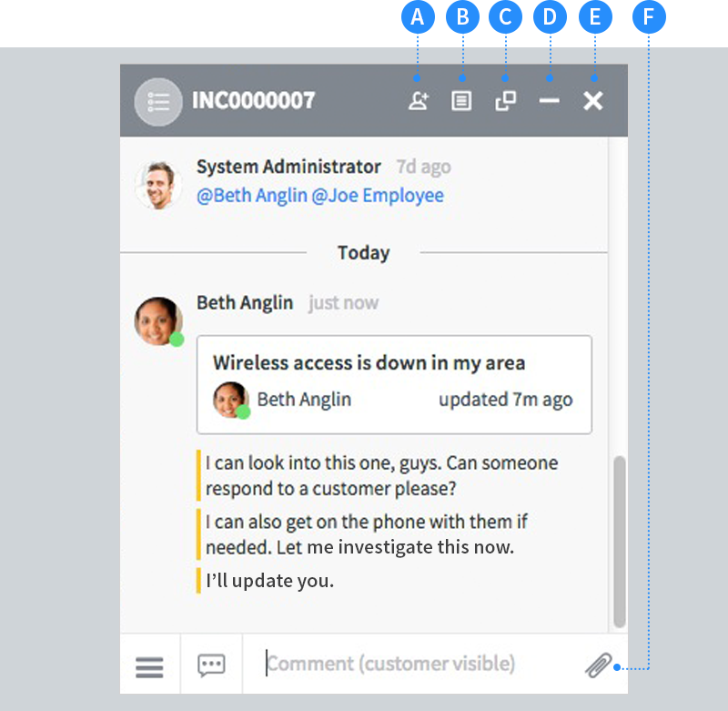Attach a file with the paperclip
This screenshot has height=711, width=728.
[x=599, y=665]
